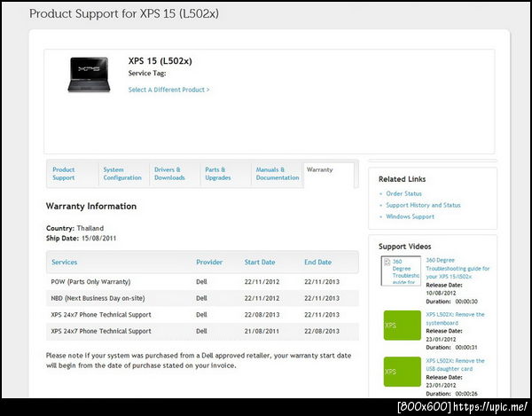Open Remove the USB daughter card link
Viewport: 532px width, 416px height.
[455, 365]
